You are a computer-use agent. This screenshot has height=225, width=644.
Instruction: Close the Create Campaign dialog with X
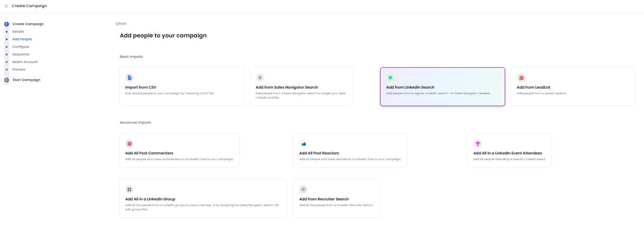coord(6,6)
